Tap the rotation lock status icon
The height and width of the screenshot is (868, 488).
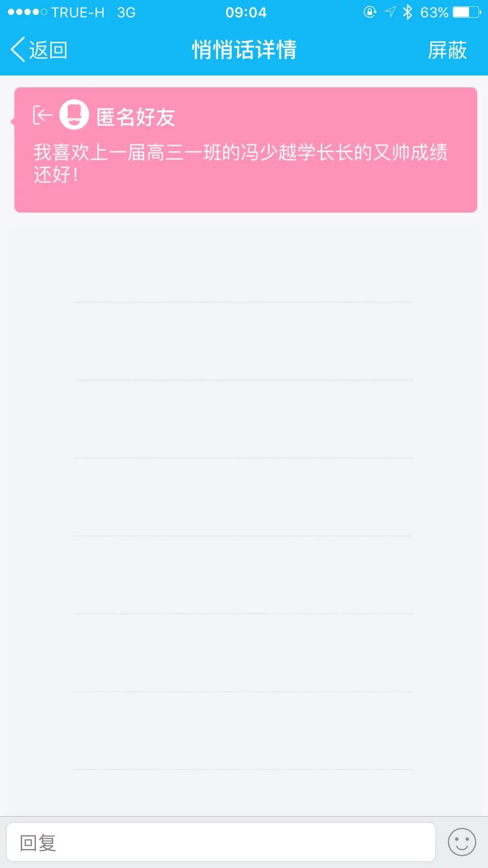pyautogui.click(x=370, y=12)
